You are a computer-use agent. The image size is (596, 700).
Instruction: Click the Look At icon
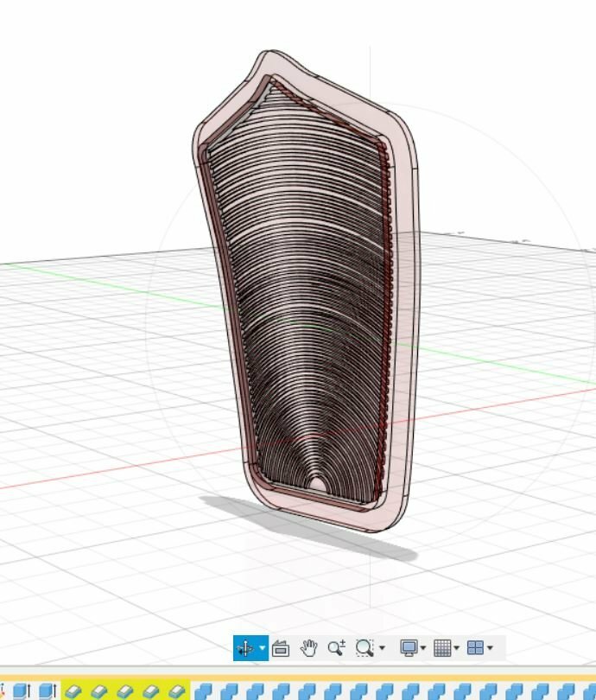tap(281, 648)
